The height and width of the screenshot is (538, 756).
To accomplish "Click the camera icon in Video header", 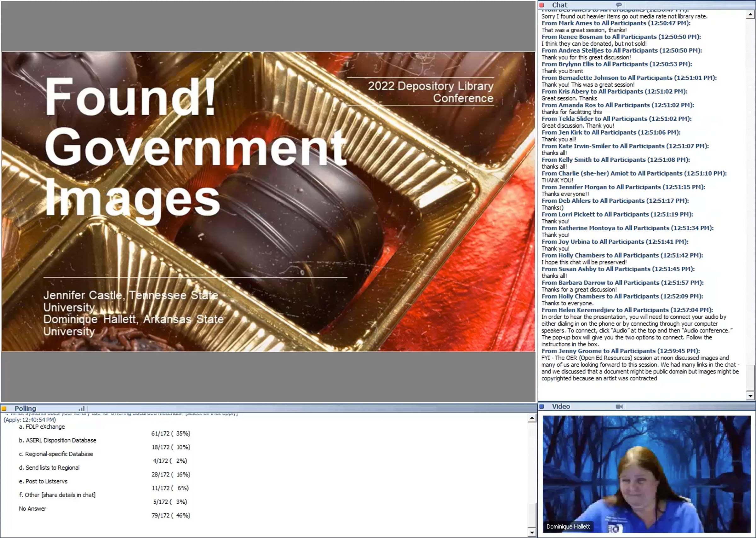I will (619, 407).
